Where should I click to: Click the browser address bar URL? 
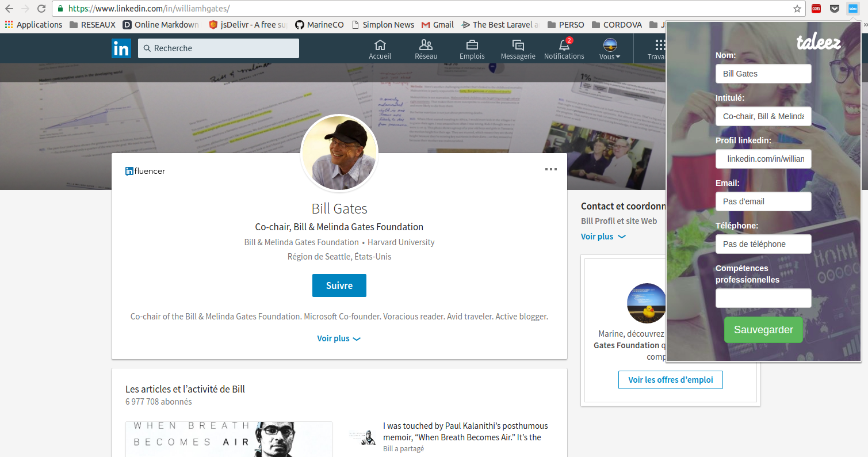coord(149,9)
